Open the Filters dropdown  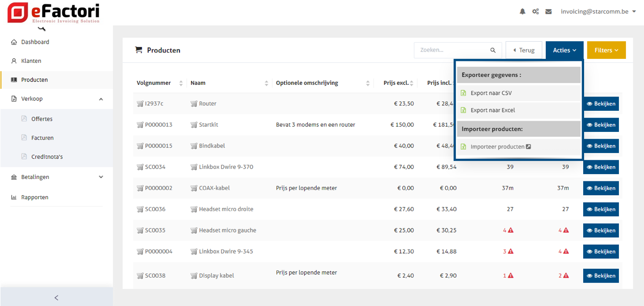(606, 50)
